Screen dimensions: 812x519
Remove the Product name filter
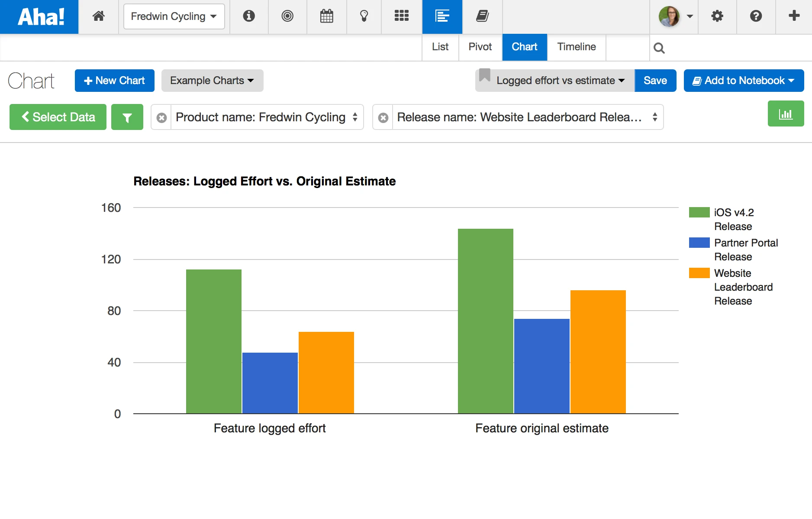click(x=161, y=117)
